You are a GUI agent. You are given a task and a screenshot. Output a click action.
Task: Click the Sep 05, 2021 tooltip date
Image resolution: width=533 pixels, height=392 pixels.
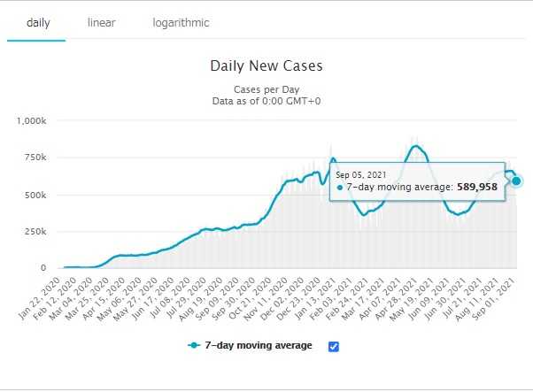pos(360,175)
